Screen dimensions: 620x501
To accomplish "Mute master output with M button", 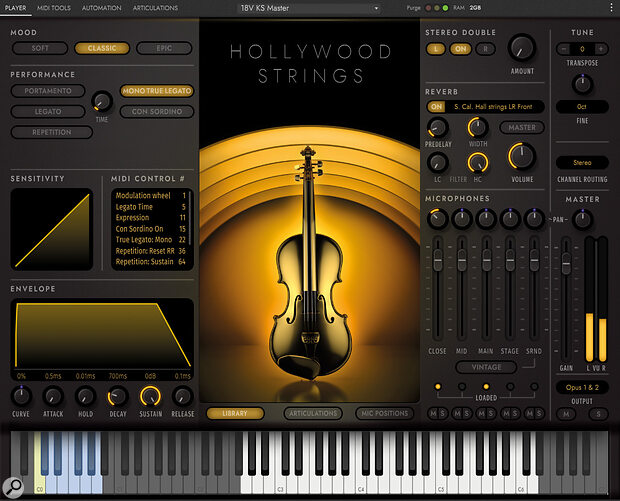I will coord(566,414).
